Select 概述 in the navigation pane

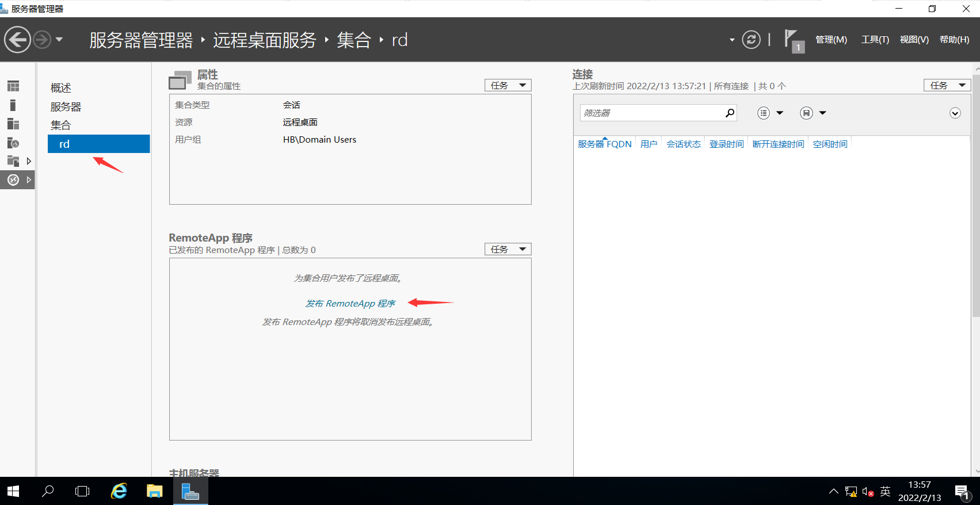(61, 88)
